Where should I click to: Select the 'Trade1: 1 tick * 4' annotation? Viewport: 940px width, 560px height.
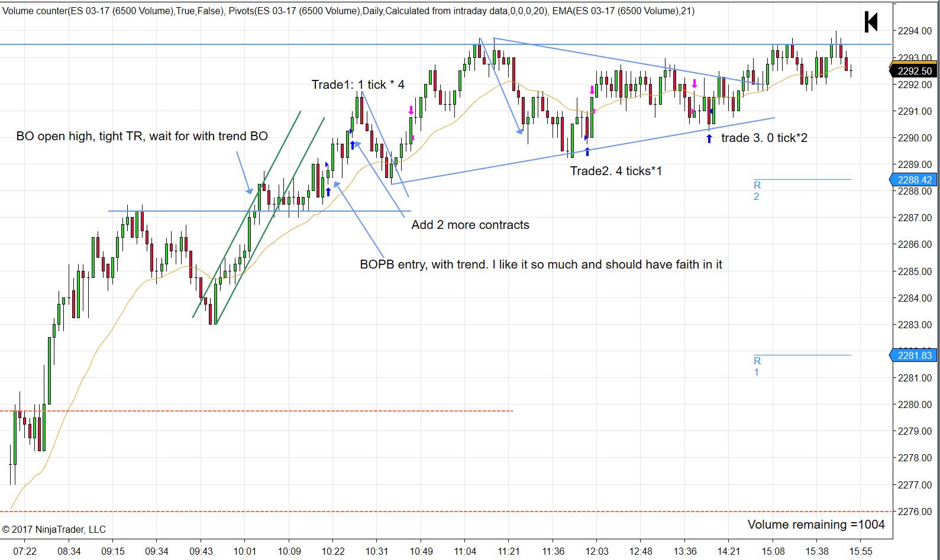tap(358, 85)
